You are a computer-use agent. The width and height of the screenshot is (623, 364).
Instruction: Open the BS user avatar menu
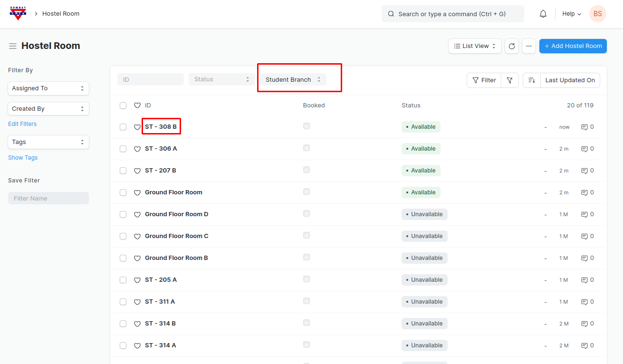click(597, 14)
